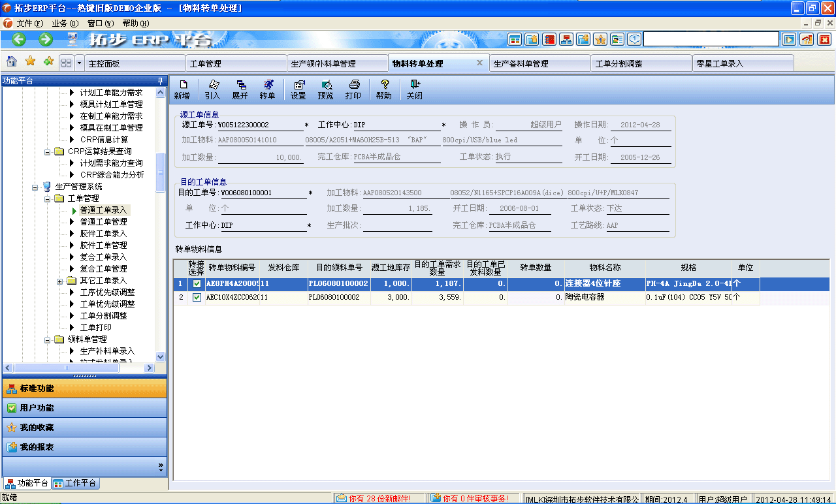Click the 预览 (Preview) toolbar icon
Image resolution: width=836 pixels, height=504 pixels.
(326, 88)
